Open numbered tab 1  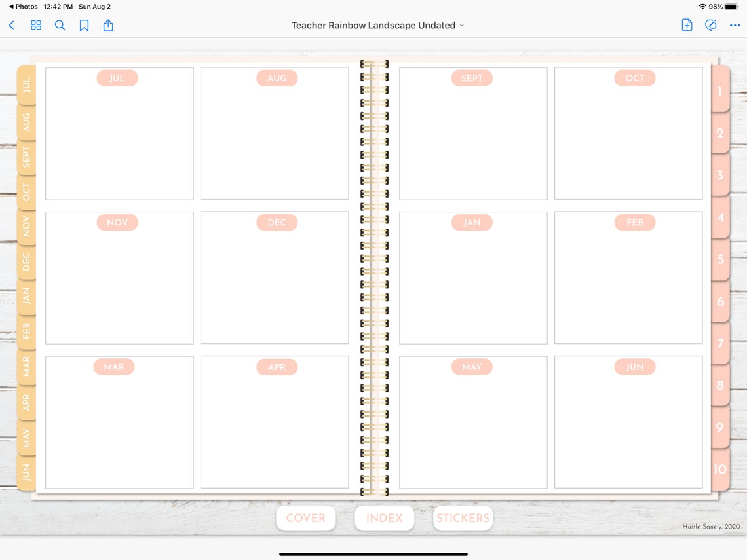[x=720, y=90]
